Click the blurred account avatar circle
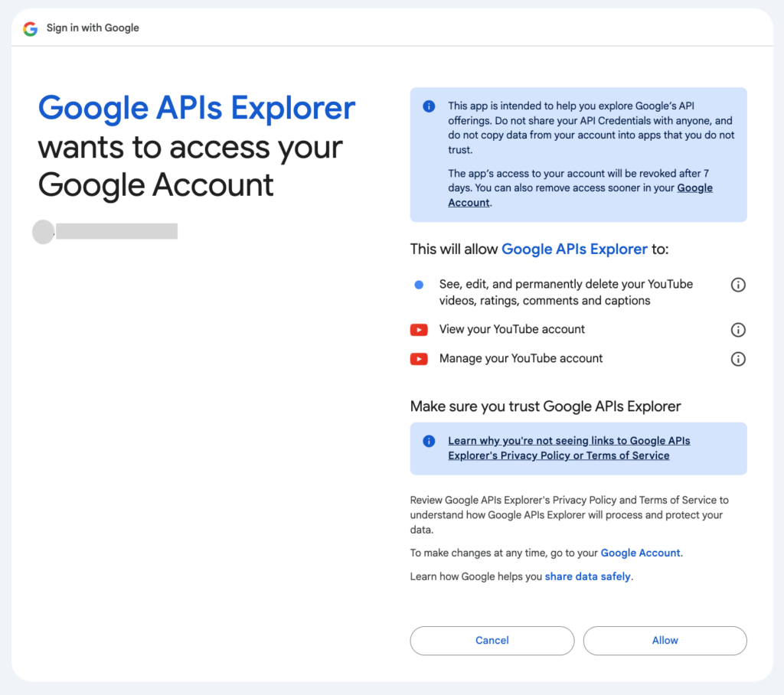The height and width of the screenshot is (695, 784). click(x=44, y=232)
